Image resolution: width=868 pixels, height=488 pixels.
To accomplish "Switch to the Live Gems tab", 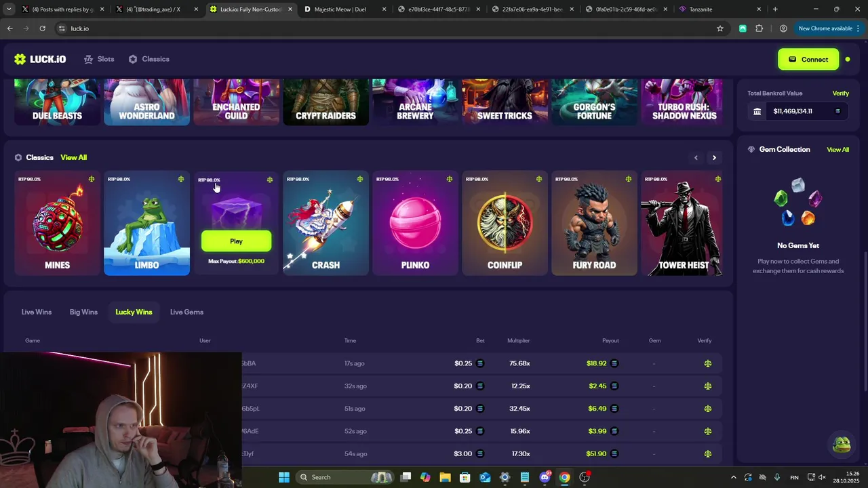I will [x=186, y=312].
